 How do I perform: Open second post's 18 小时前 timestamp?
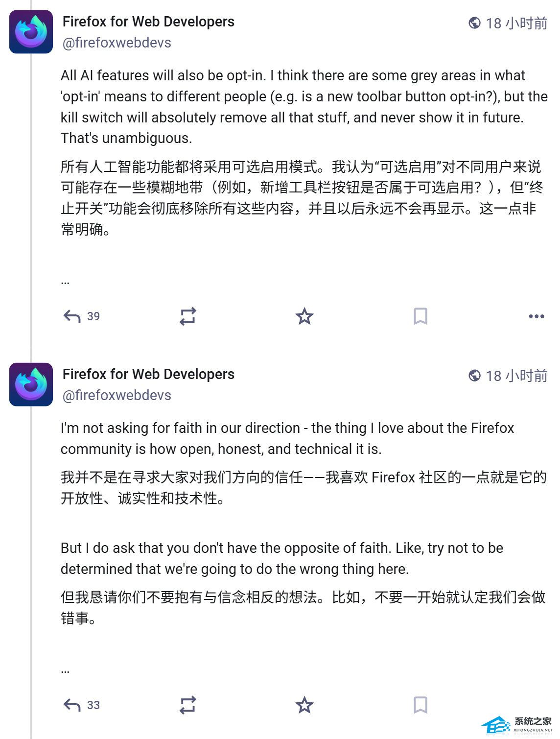click(516, 376)
